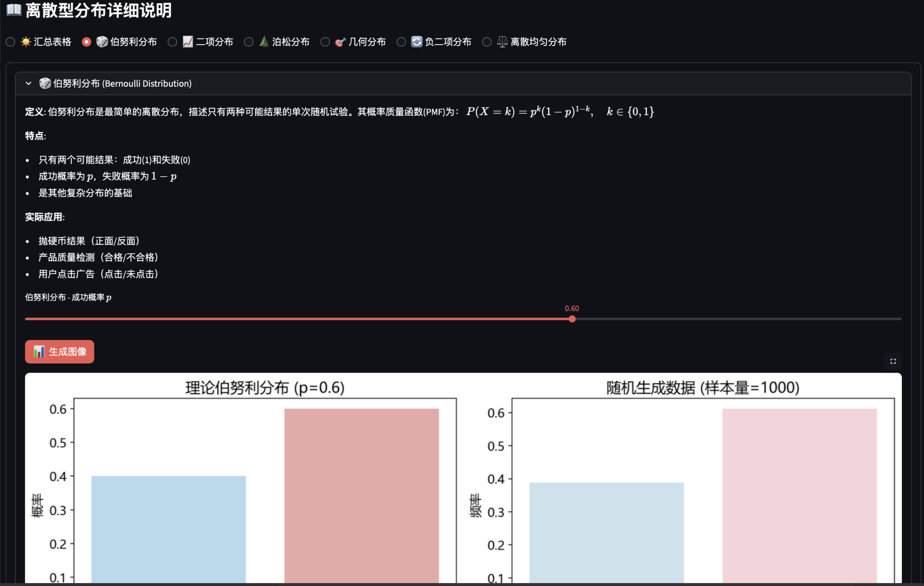Click the scales icon beside 离散均匀分布
The image size is (924, 586).
[502, 42]
